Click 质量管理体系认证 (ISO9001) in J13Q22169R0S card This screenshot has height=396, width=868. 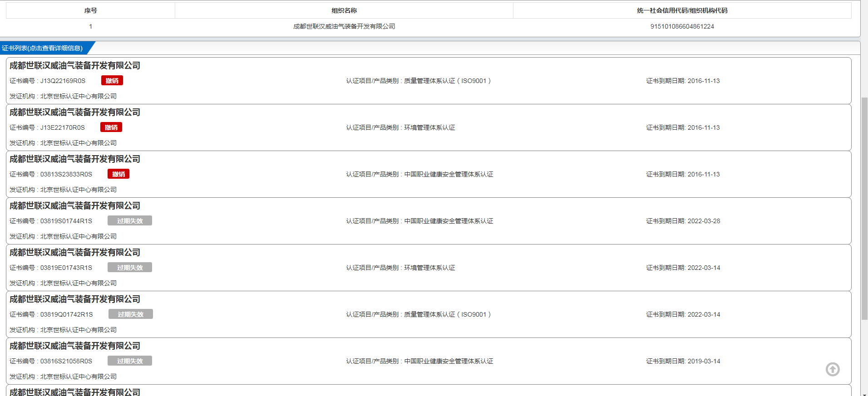[448, 81]
